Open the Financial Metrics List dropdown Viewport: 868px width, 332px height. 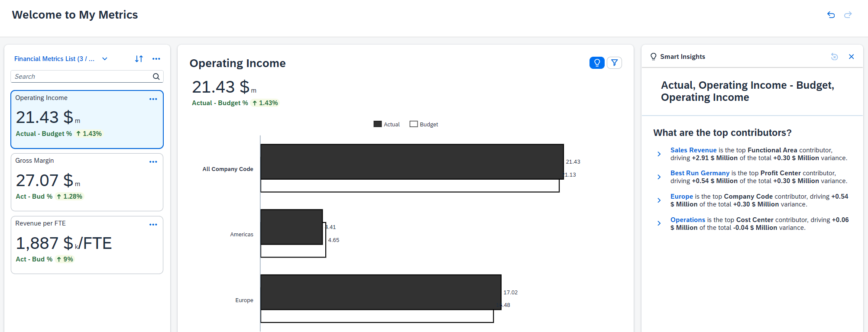coord(104,58)
